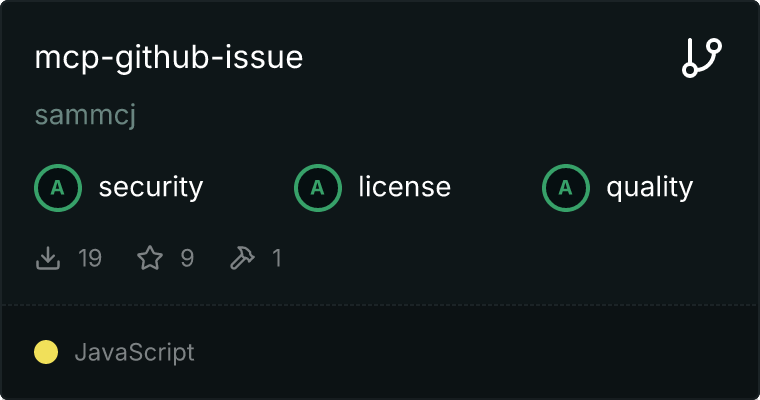Click the star count 9
This screenshot has width=760, height=400.
point(188,258)
